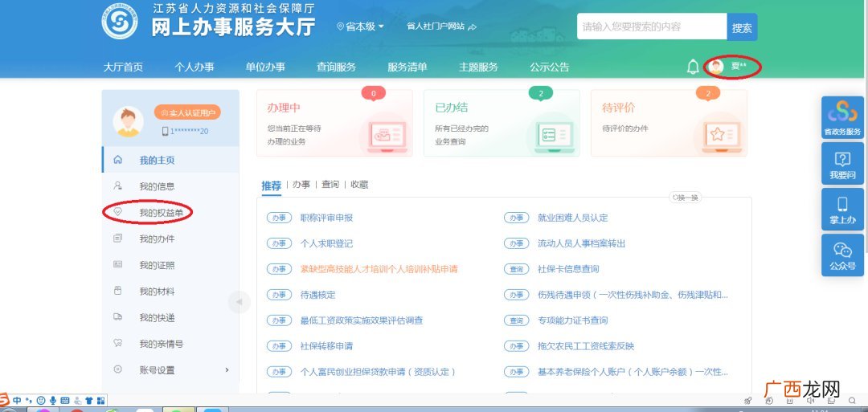Image resolution: width=868 pixels, height=412 pixels.
Task: Open 我要问 help shortcut
Action: coord(842,164)
